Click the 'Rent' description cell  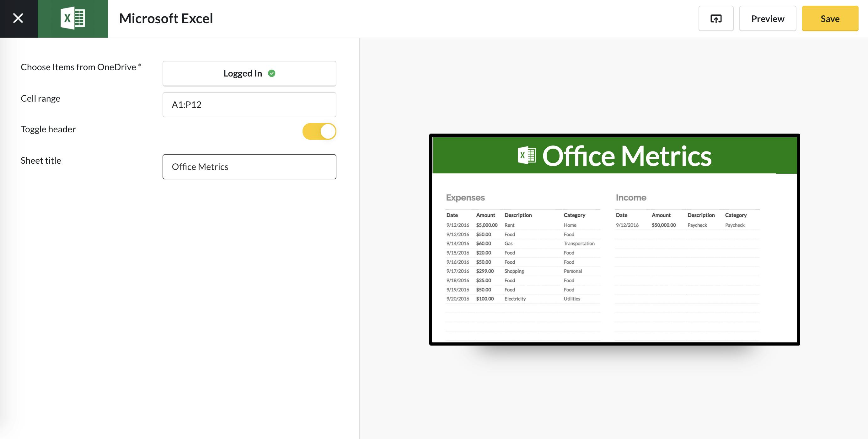tap(509, 225)
